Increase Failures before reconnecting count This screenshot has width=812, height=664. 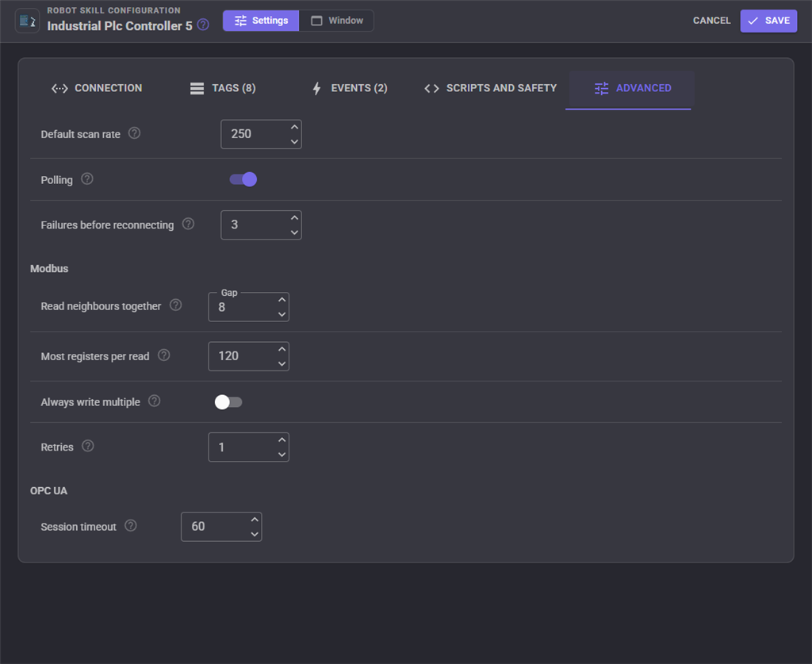295,218
